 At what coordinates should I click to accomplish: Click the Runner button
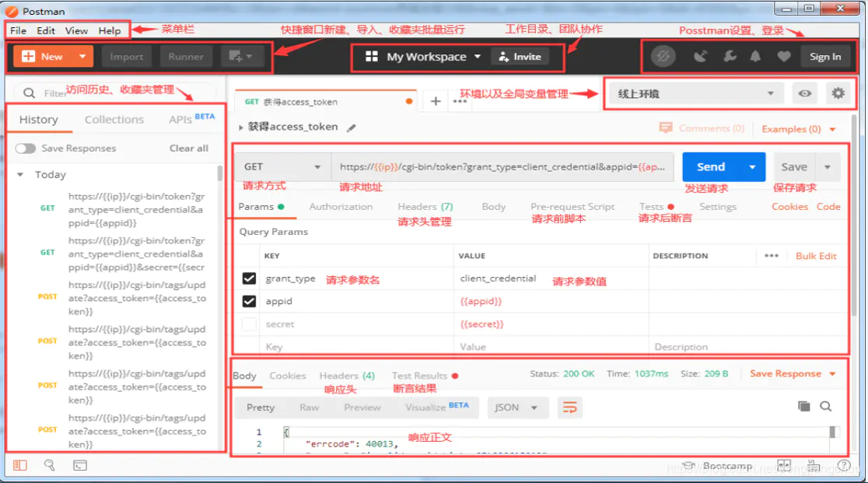[x=186, y=57]
